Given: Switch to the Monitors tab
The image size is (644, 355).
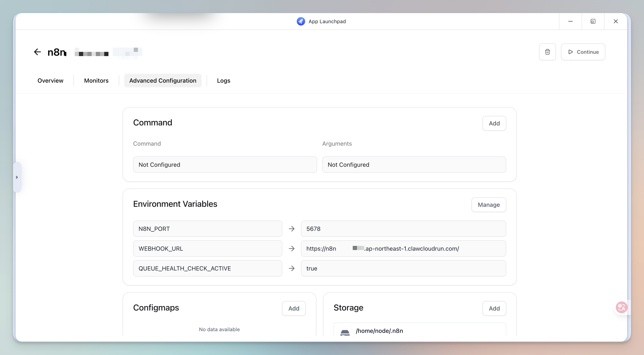Looking at the screenshot, I should [96, 81].
